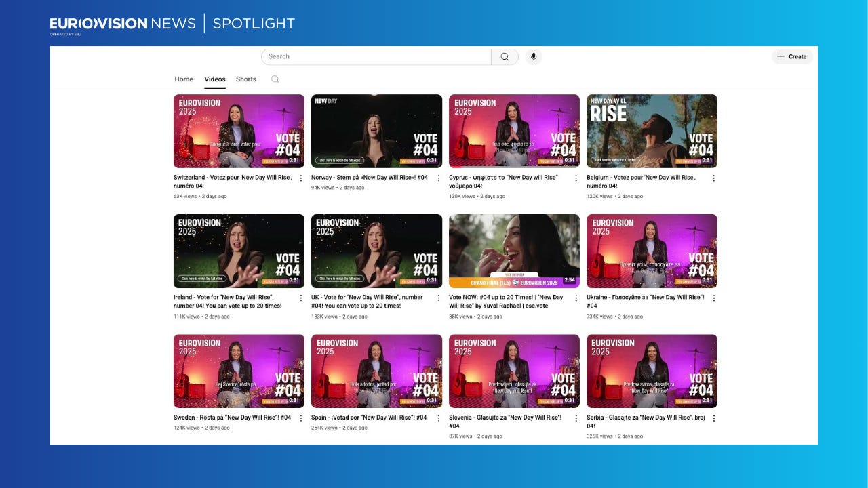Open title 'Sweden - Rösta på New Day Will Rise'
This screenshot has width=868, height=488.
(233, 418)
